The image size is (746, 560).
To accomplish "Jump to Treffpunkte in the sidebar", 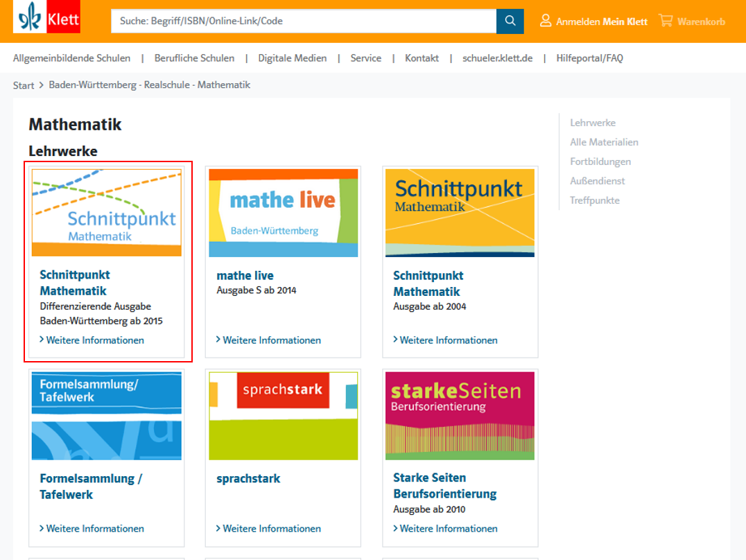I will click(x=594, y=200).
